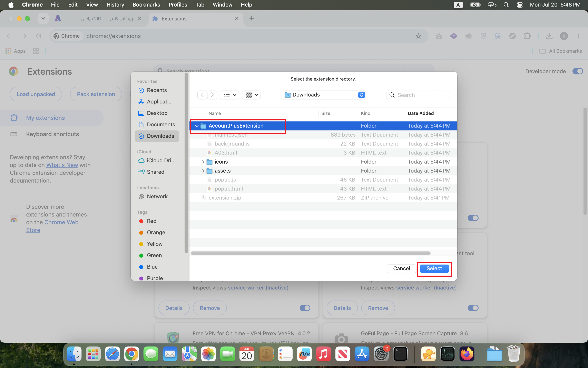The image size is (588, 368).
Task: Click the Messages Dock icon
Action: 151,354
